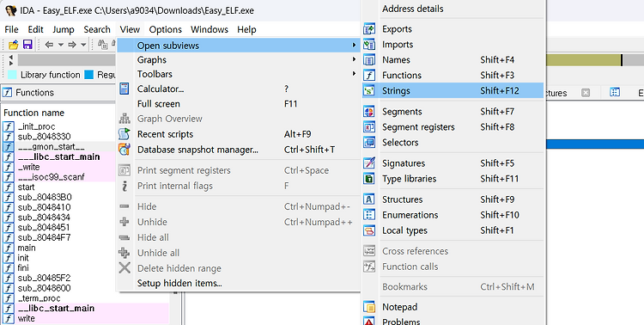Expand the Graphs submenu

239,59
